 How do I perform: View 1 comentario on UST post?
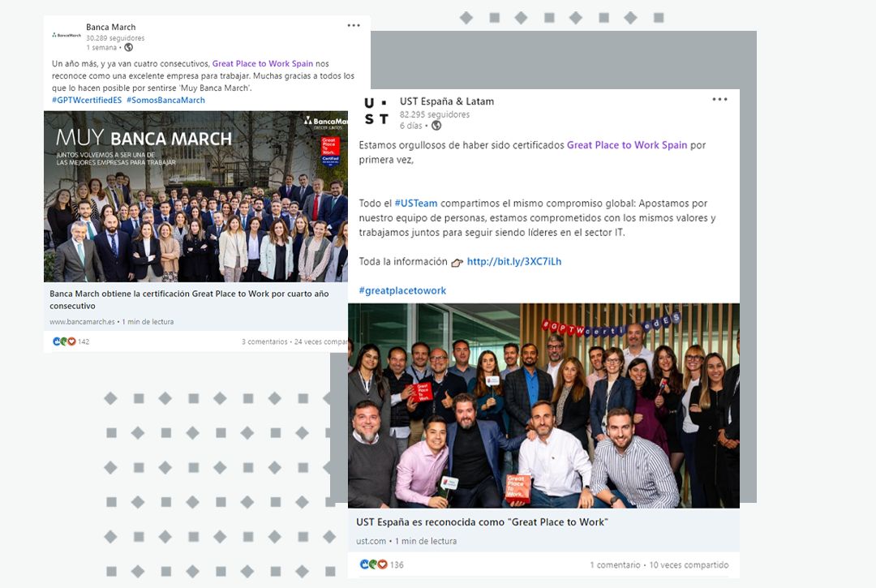point(615,565)
